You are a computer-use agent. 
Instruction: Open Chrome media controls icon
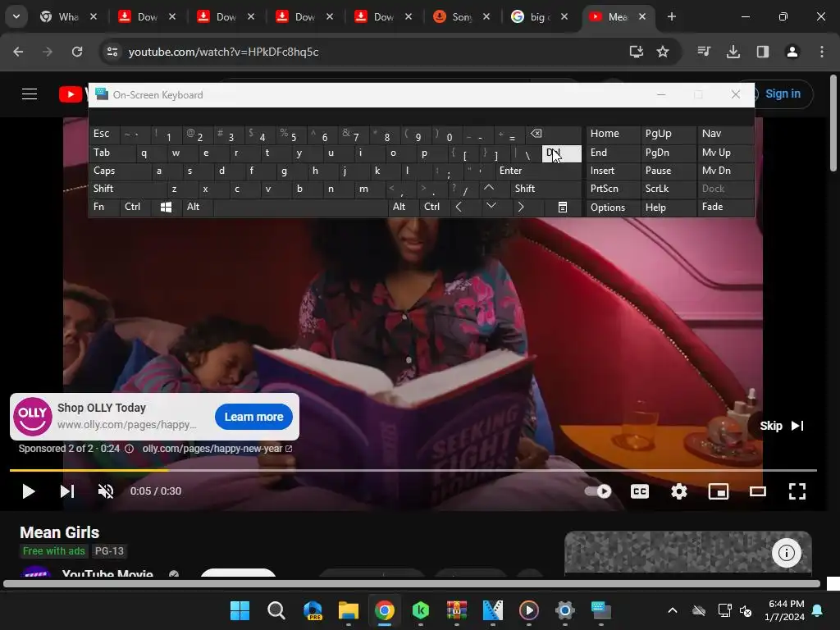(x=704, y=52)
